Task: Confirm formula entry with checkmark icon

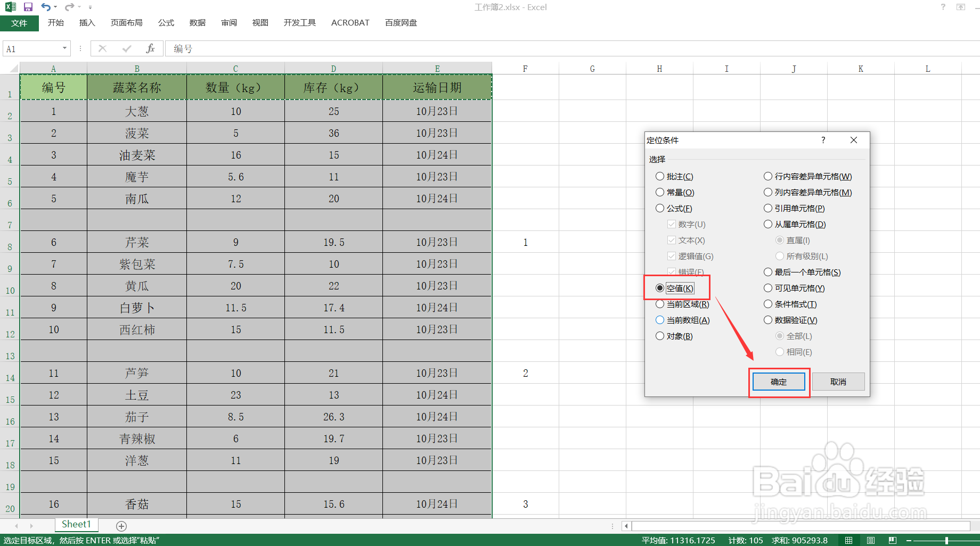Action: coord(126,48)
